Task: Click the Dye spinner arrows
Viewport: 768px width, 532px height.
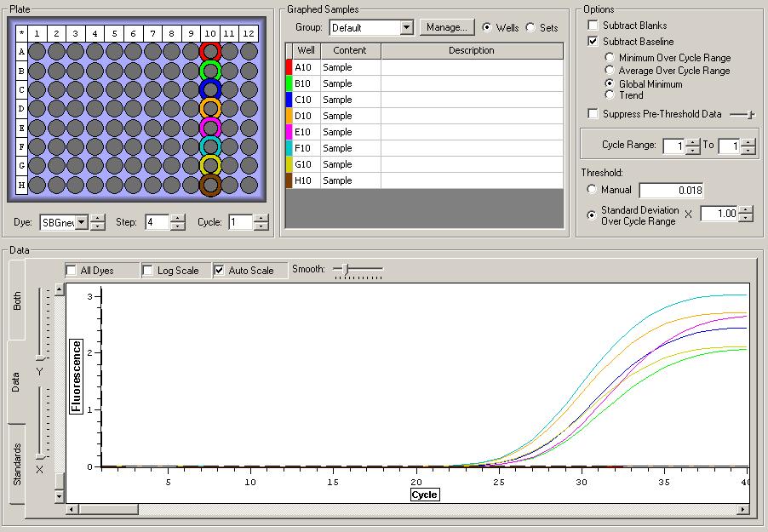Action: (98, 222)
